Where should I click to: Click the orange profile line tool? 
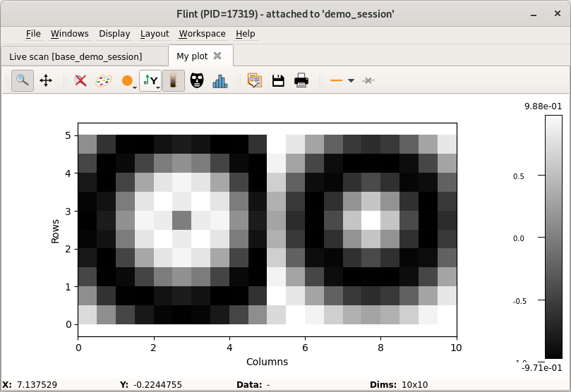click(336, 80)
